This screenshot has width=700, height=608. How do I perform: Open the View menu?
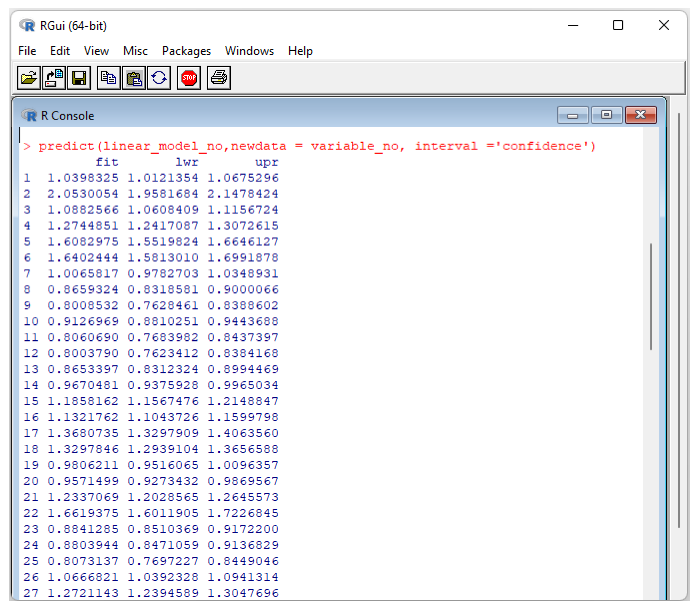click(97, 51)
